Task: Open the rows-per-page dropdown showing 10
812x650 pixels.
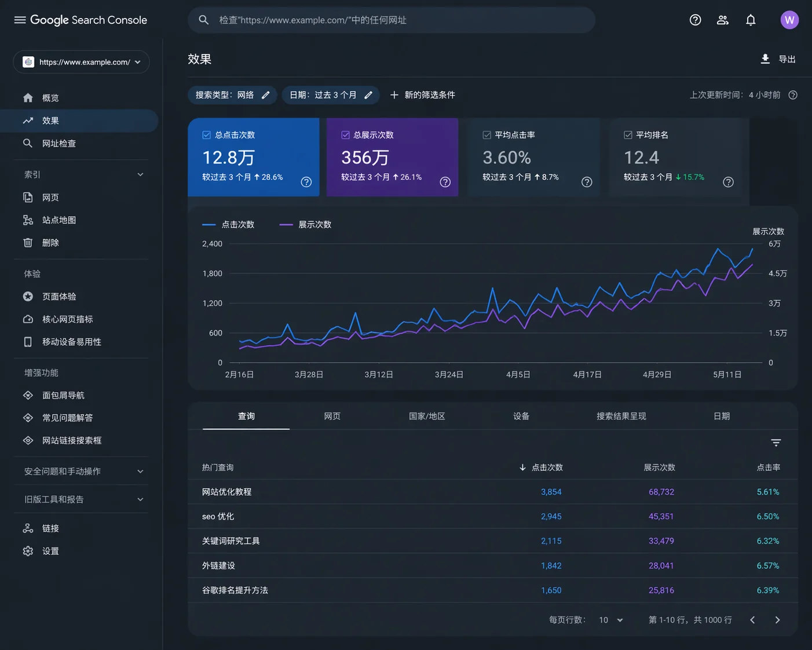Action: coord(610,619)
